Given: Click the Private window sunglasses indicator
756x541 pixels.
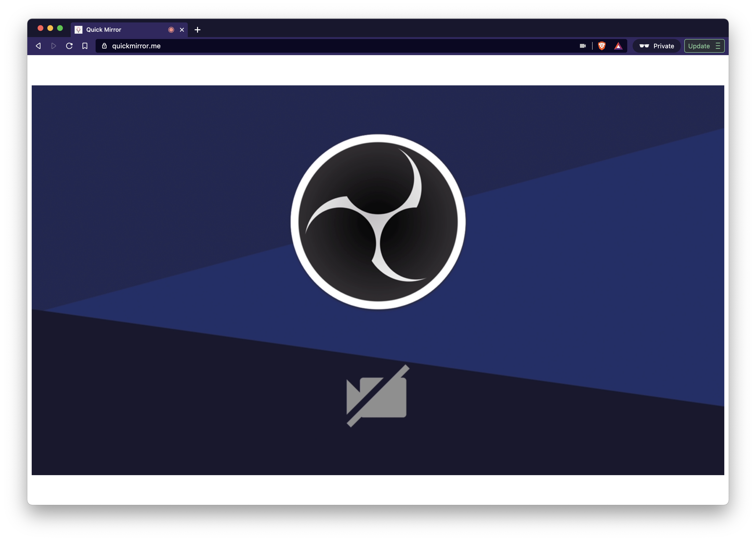Looking at the screenshot, I should click(x=657, y=46).
